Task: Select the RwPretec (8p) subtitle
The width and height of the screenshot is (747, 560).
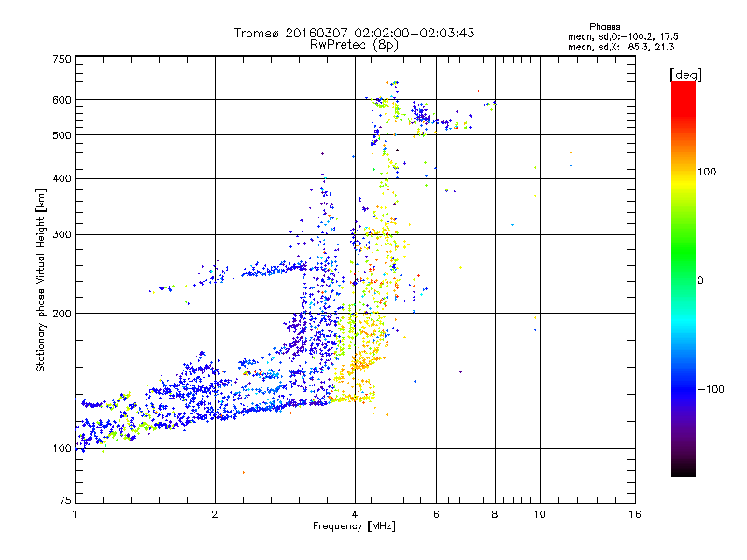Action: click(354, 45)
